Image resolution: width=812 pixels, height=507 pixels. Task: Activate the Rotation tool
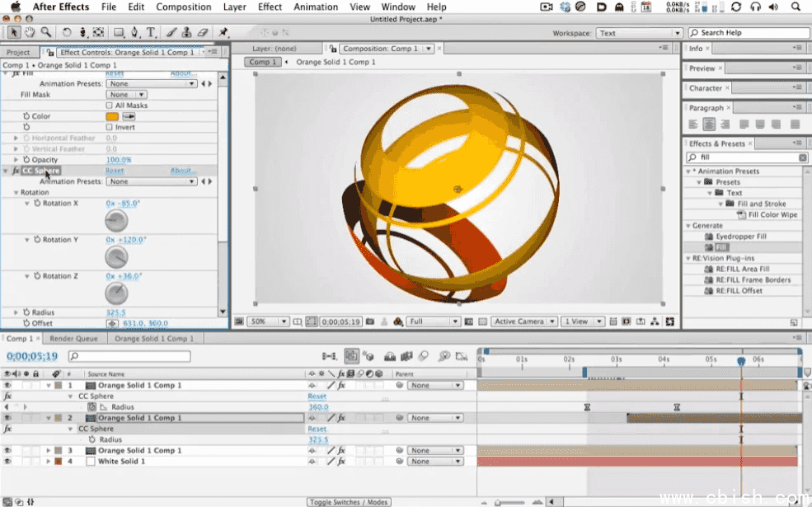67,32
